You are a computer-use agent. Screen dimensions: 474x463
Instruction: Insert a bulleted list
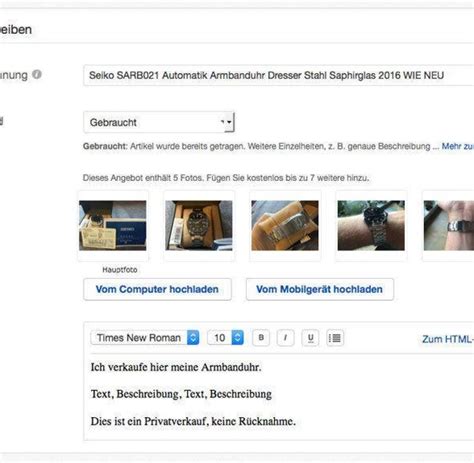(x=335, y=338)
